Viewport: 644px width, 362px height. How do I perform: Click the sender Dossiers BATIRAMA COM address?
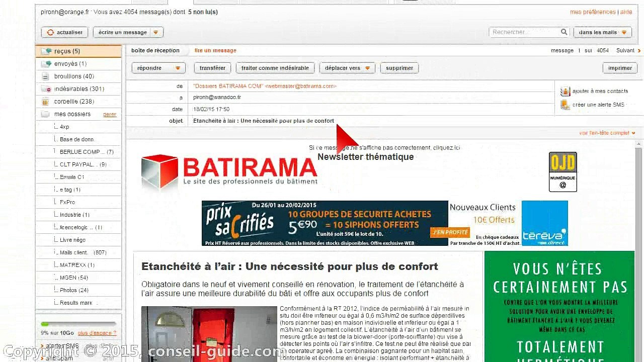point(265,86)
